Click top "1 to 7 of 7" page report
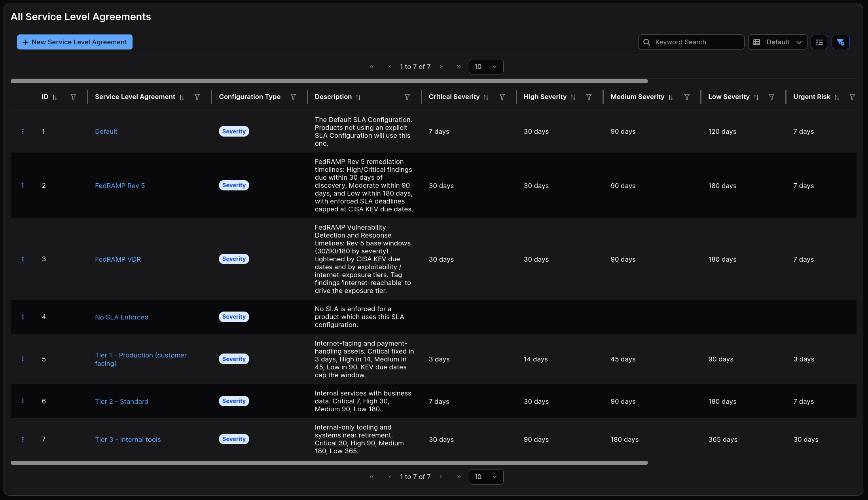Viewport: 868px width, 500px height. pyautogui.click(x=415, y=67)
